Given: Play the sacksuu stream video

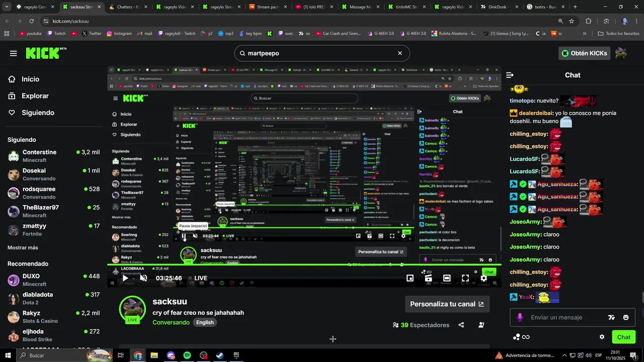Looking at the screenshot, I should pos(125,278).
